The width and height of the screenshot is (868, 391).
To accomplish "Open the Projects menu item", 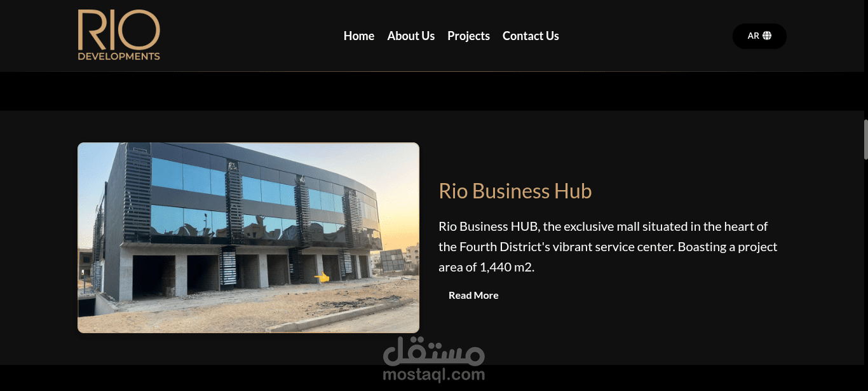I will [468, 36].
